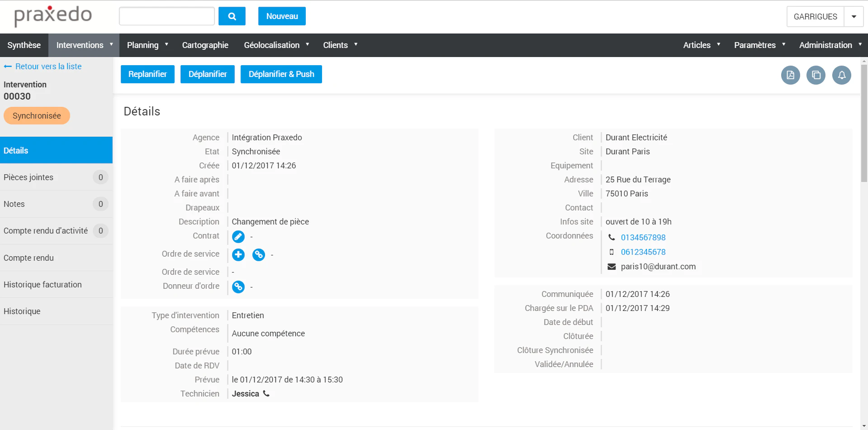868x430 pixels.
Task: Click landline phone icon beside 0134567898
Action: click(612, 237)
